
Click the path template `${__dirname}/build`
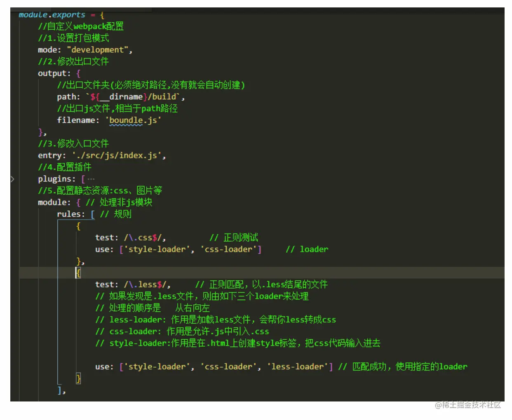pos(133,97)
